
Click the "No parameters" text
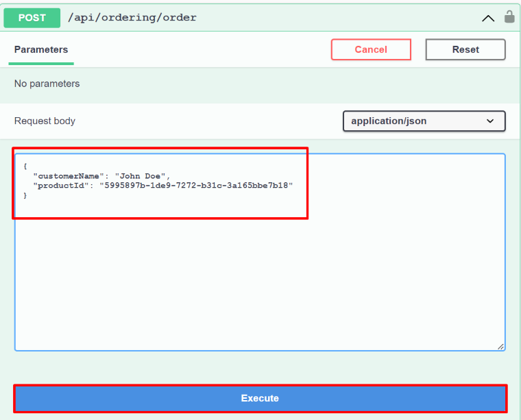(x=47, y=84)
